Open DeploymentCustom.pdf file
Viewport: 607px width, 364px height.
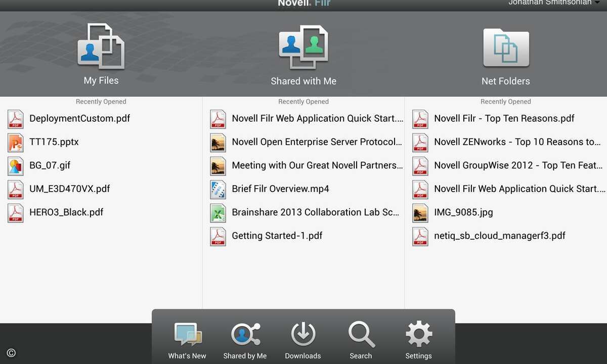click(79, 118)
